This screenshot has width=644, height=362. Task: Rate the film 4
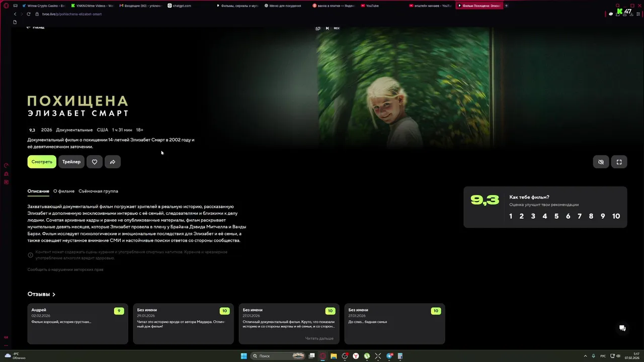[x=545, y=216]
